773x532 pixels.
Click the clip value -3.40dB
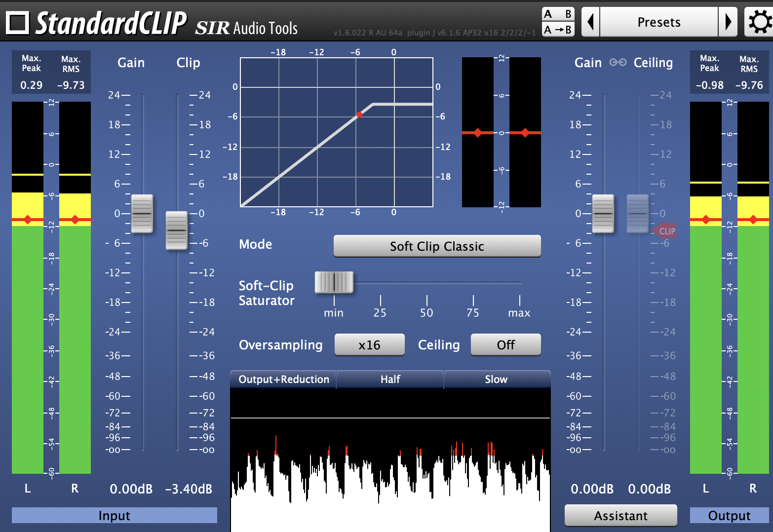(x=189, y=489)
